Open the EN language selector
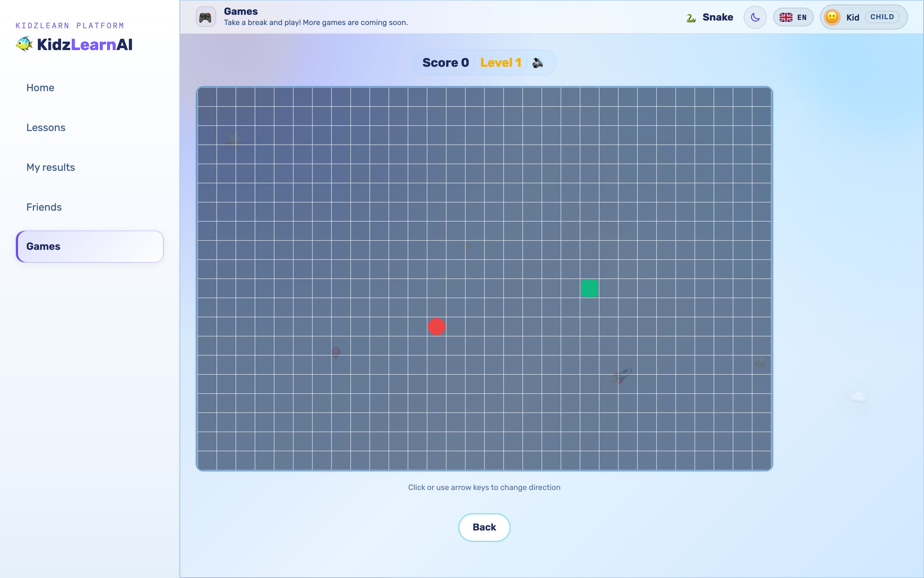 click(x=793, y=17)
